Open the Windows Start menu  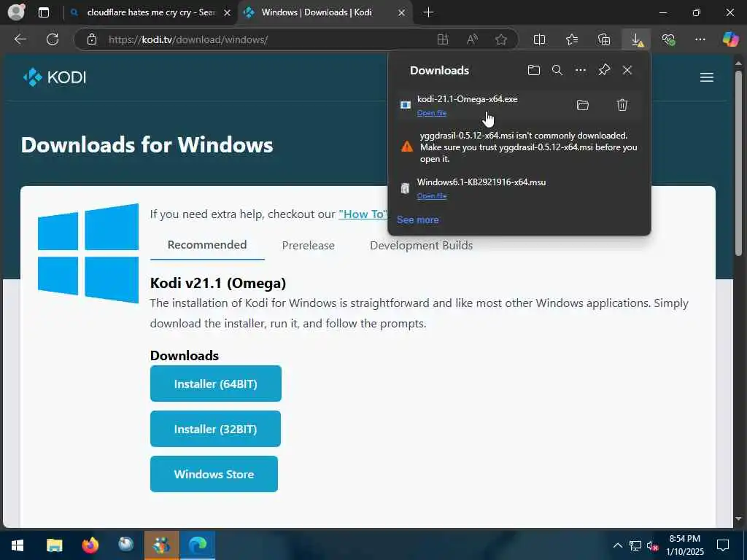18,545
